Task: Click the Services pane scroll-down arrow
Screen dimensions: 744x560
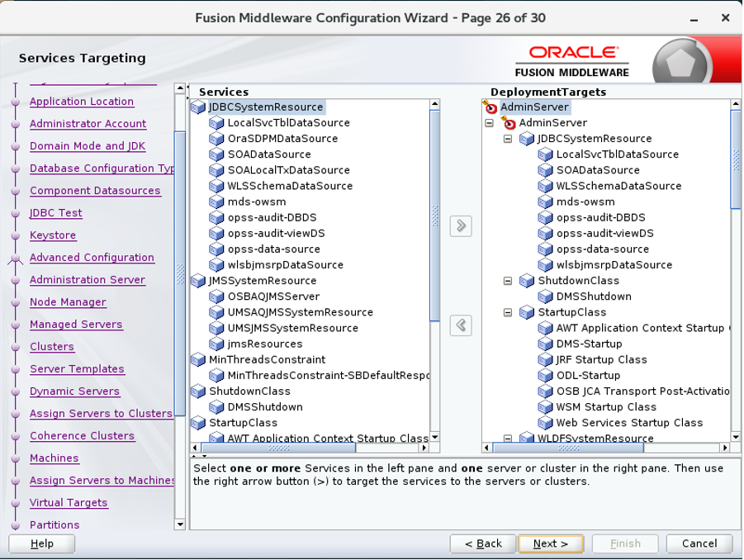Action: [434, 437]
